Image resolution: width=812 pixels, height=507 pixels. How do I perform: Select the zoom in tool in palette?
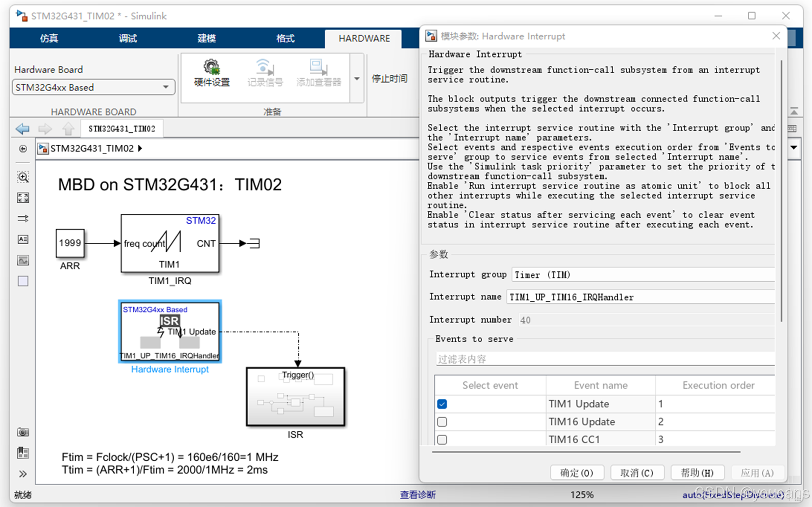tap(23, 177)
